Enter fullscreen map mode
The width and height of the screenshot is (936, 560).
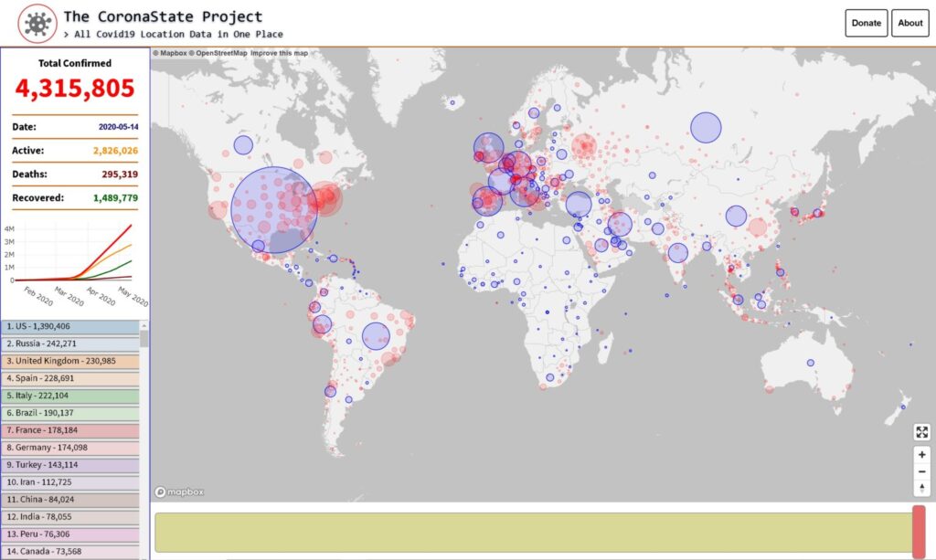click(921, 432)
